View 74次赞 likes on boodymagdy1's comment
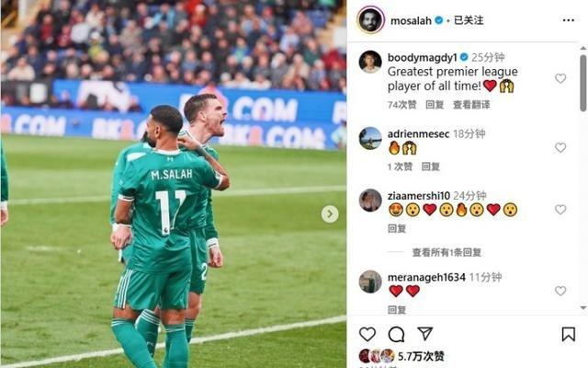588x368 pixels. pos(402,104)
